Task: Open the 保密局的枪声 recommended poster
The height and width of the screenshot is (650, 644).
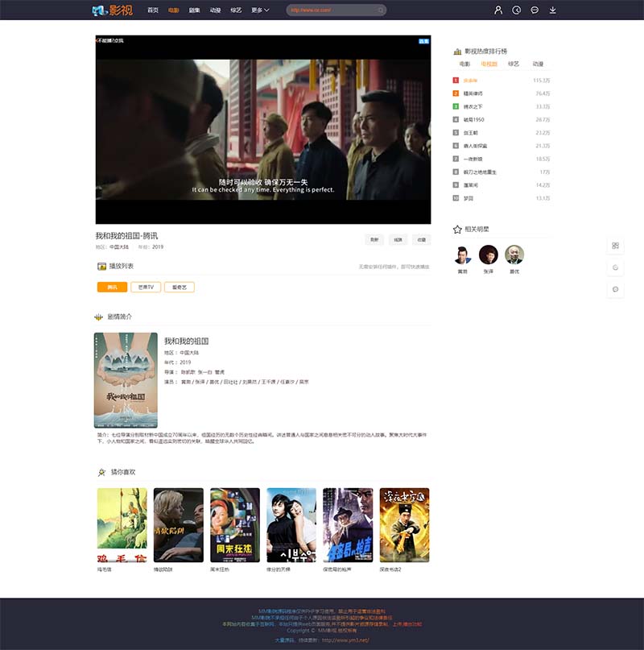Action: [348, 525]
